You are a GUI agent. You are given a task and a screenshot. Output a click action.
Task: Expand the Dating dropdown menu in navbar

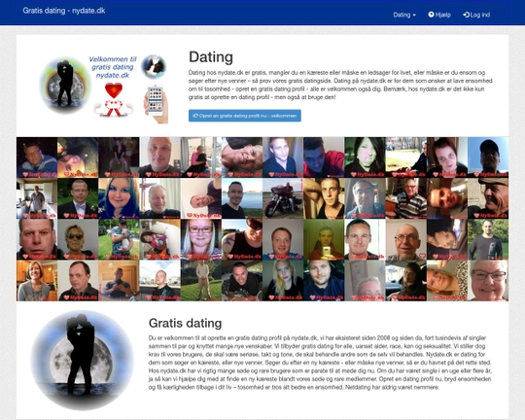coord(404,15)
